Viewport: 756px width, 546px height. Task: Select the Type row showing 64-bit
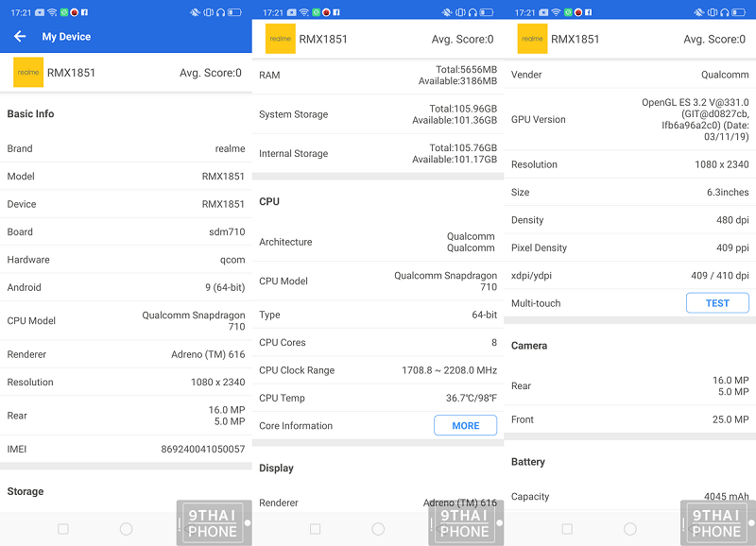pos(378,315)
